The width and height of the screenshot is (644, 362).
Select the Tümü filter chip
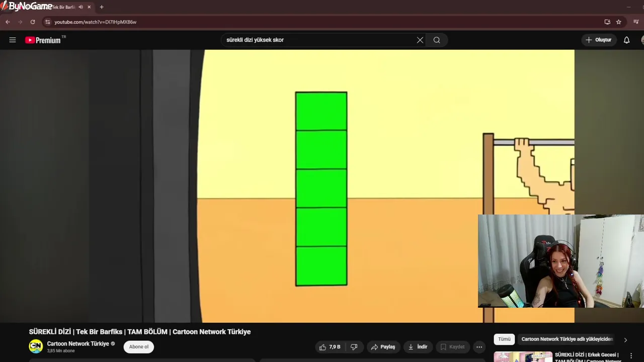(504, 339)
